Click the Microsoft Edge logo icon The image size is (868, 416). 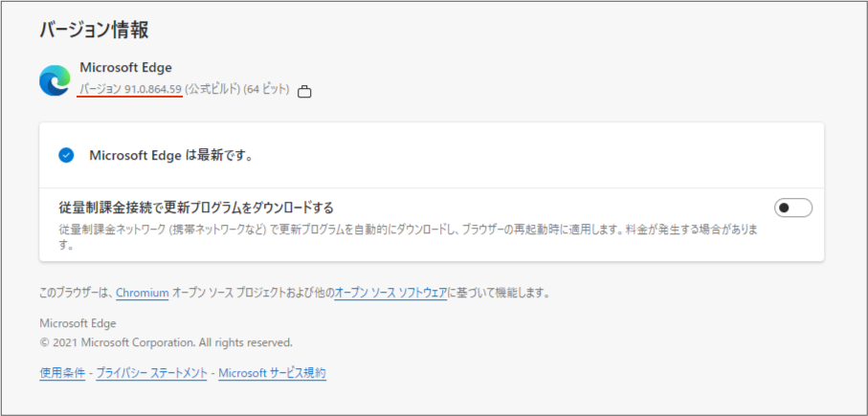click(55, 80)
